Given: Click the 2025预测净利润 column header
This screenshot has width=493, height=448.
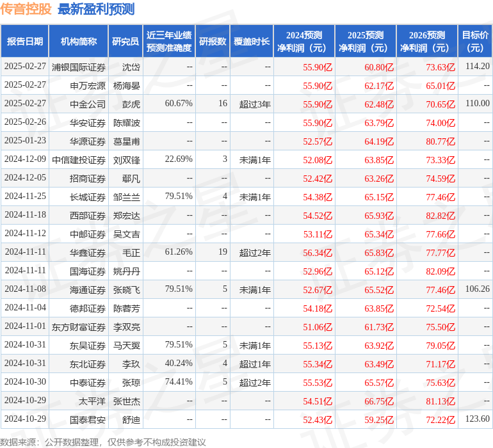Looking at the screenshot, I should (x=366, y=42).
